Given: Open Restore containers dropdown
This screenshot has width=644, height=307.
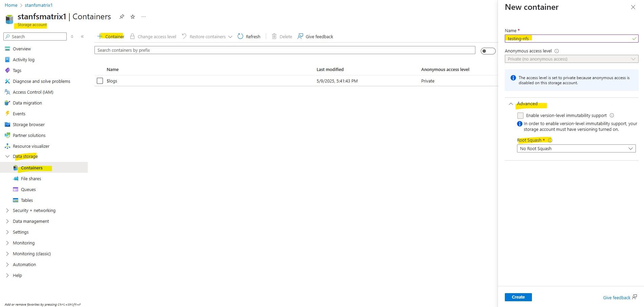Looking at the screenshot, I should pyautogui.click(x=207, y=37).
